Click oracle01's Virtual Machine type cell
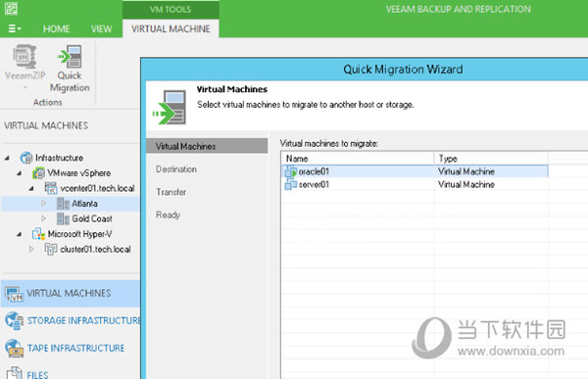This screenshot has height=379, width=588. (466, 171)
